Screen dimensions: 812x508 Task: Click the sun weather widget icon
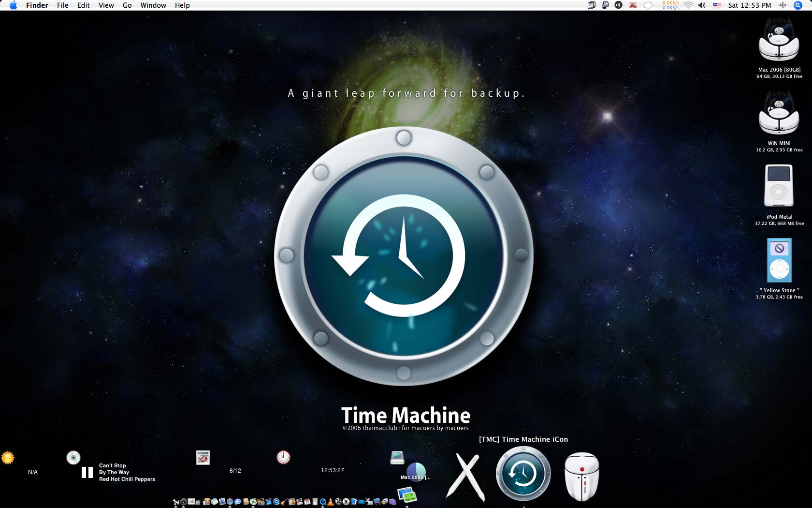click(8, 458)
